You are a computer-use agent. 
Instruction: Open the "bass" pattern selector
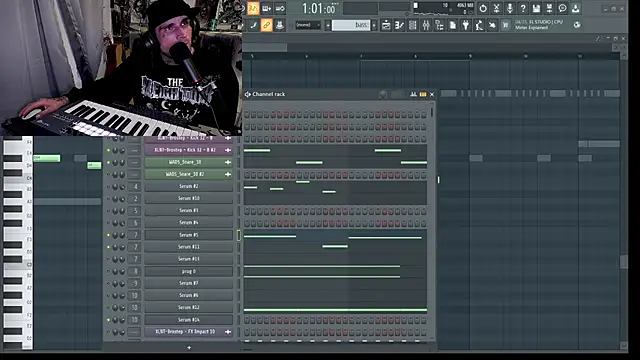pyautogui.click(x=351, y=25)
